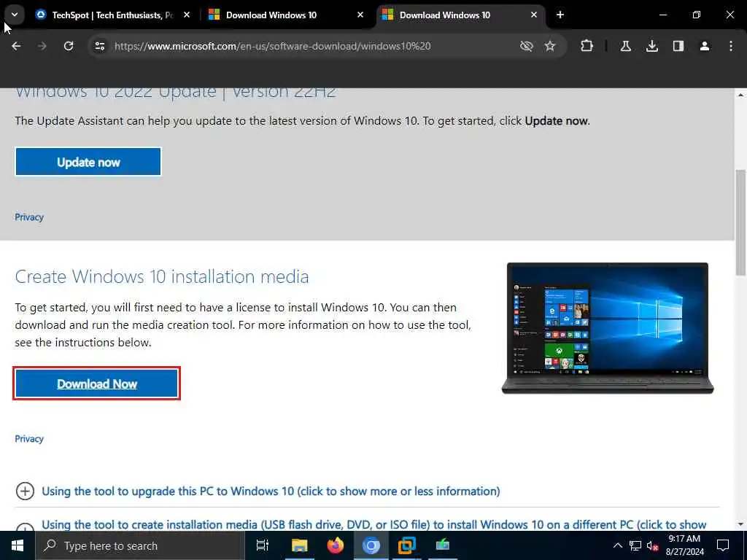Click the scrollbar down arrow
The image size is (747, 560).
(x=740, y=524)
